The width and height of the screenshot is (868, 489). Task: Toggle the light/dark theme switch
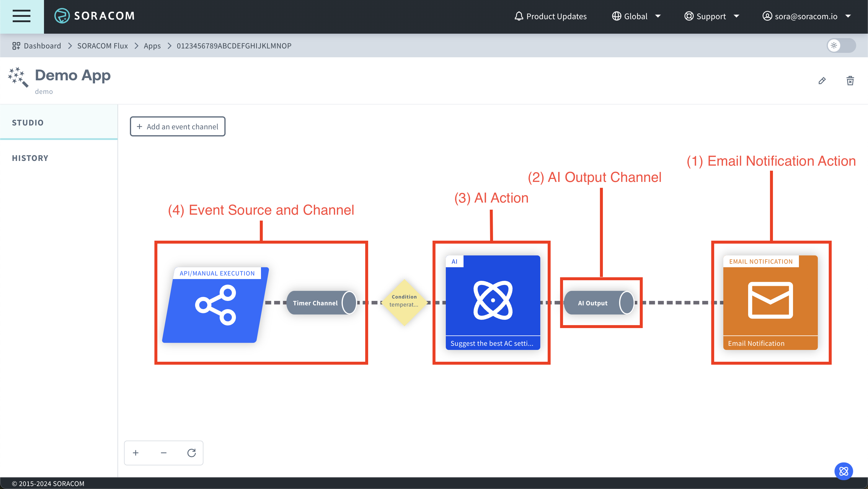(x=841, y=45)
